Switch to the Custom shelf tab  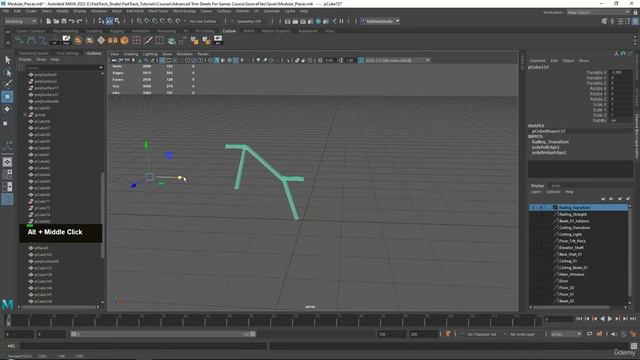click(x=229, y=31)
